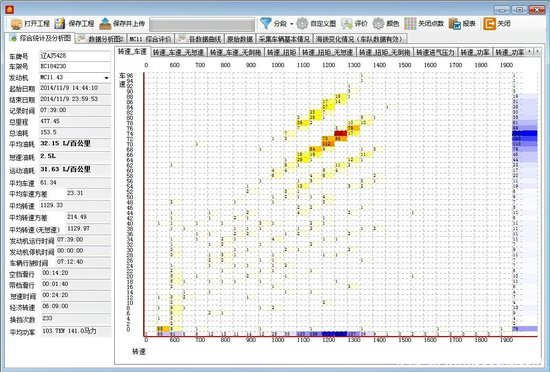550x372 pixels.
Task: Click the 保存并上传 save and upload icon
Action: 105,24
